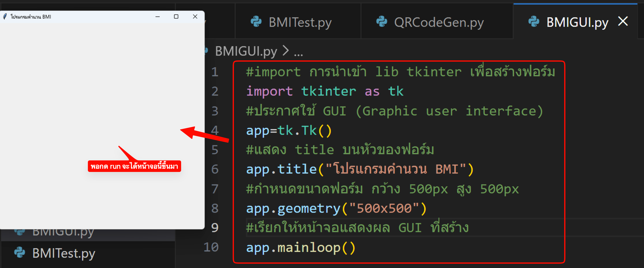Close the BMIGUI.py editor tab
The height and width of the screenshot is (268, 644).
623,21
